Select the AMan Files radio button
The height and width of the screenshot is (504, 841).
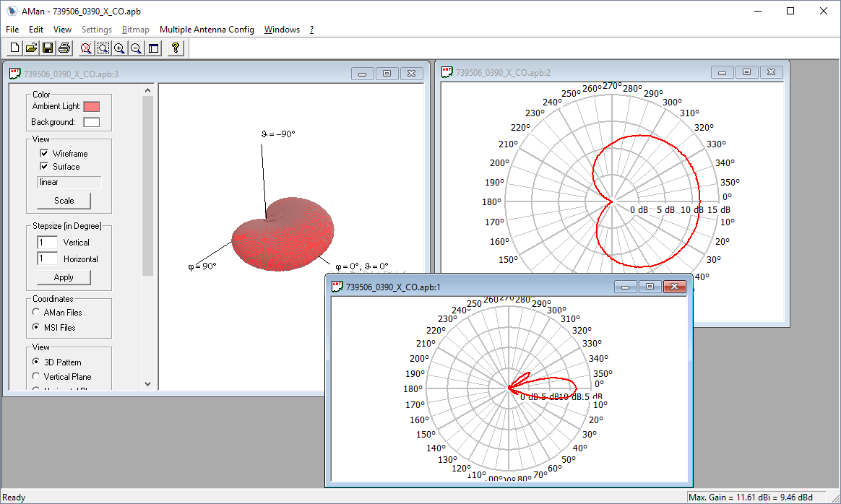tap(37, 313)
